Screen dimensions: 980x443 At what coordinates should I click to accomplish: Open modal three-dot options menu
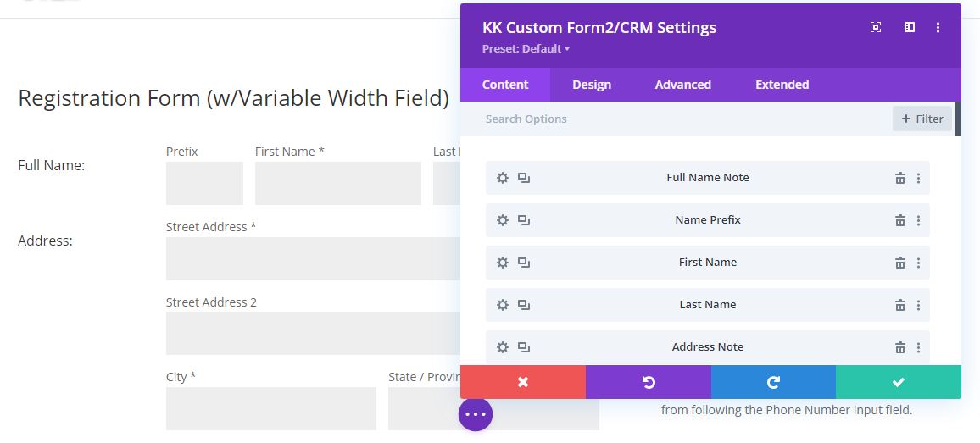coord(938,28)
